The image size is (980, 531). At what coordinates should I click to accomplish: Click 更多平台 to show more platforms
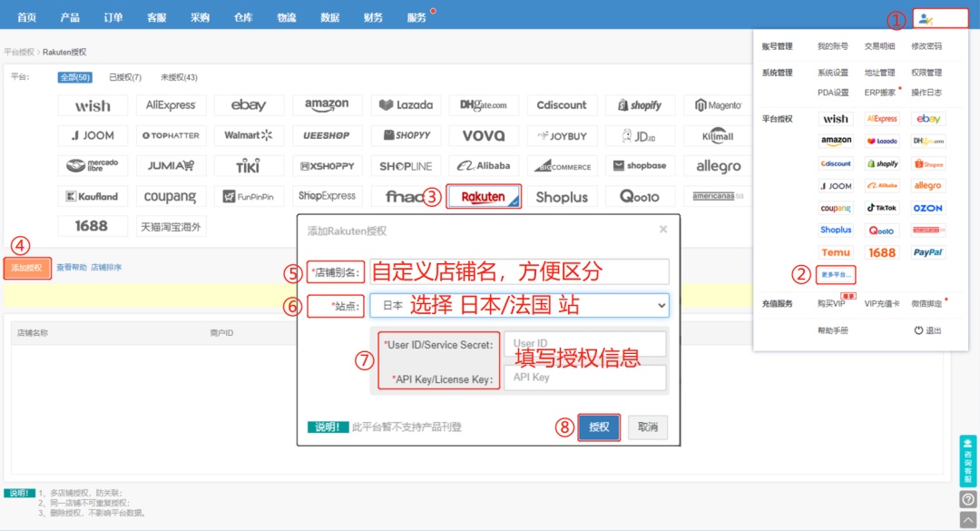(x=836, y=274)
